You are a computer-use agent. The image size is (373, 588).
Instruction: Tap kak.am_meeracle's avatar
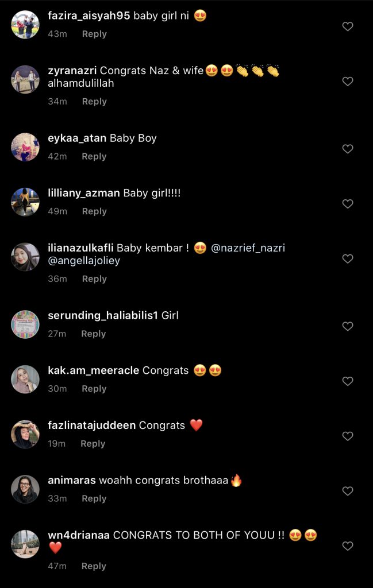click(25, 379)
